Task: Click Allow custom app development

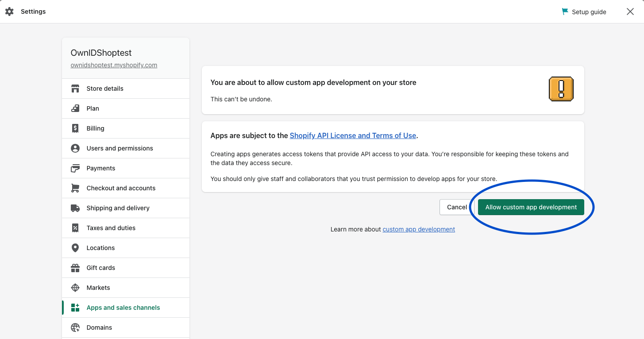Action: (531, 207)
